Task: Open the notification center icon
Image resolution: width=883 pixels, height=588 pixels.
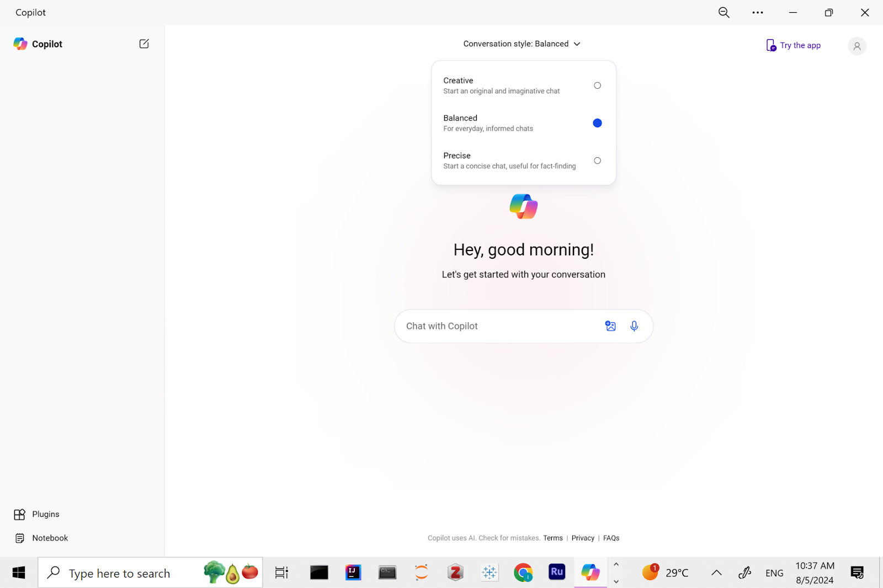Action: [x=857, y=573]
